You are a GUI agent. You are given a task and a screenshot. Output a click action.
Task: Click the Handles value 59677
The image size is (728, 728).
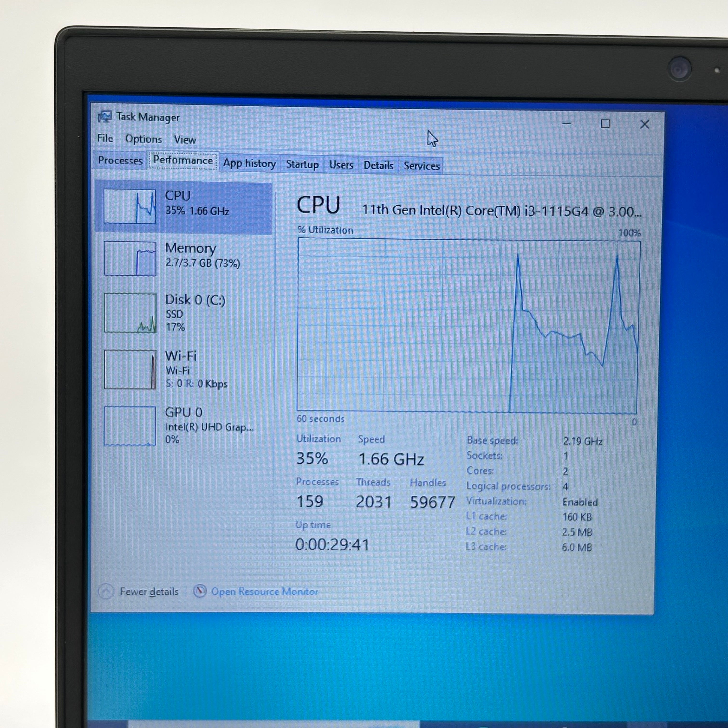(x=433, y=502)
